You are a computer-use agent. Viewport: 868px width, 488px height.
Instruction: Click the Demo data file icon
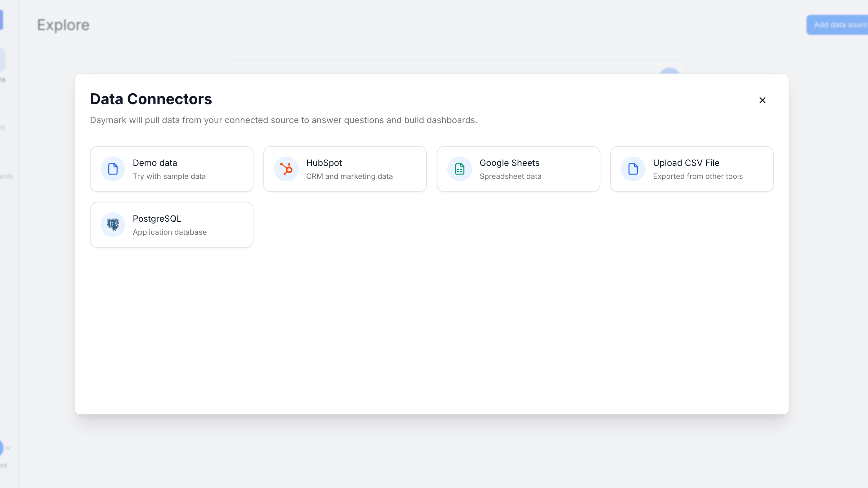113,169
